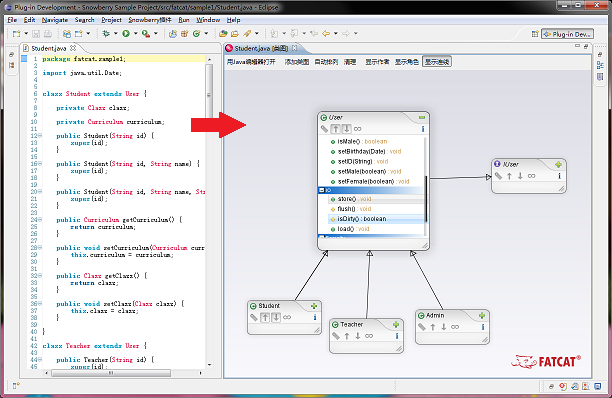Click the fourth button in the diagram toolbar
Screen dimensions: 612x398
click(350, 62)
